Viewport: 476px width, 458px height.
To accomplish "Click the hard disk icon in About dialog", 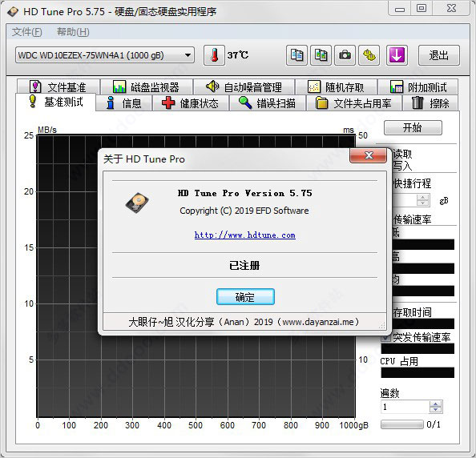I will click(x=137, y=203).
